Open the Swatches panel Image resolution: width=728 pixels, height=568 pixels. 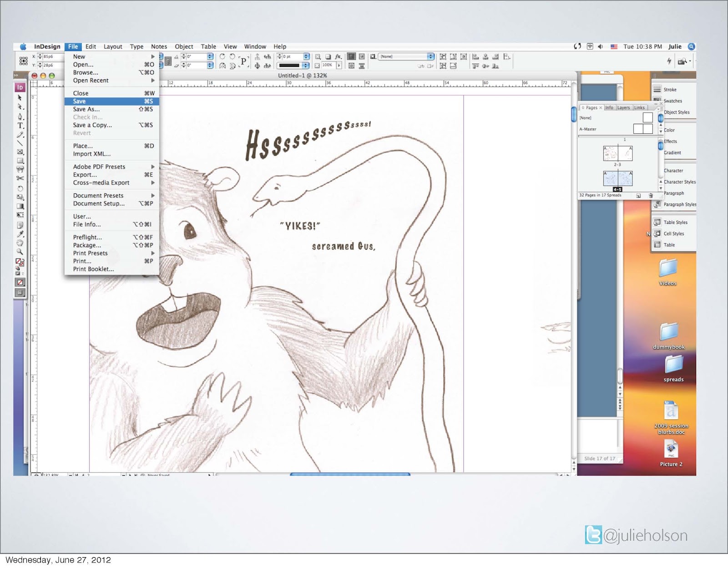point(672,101)
